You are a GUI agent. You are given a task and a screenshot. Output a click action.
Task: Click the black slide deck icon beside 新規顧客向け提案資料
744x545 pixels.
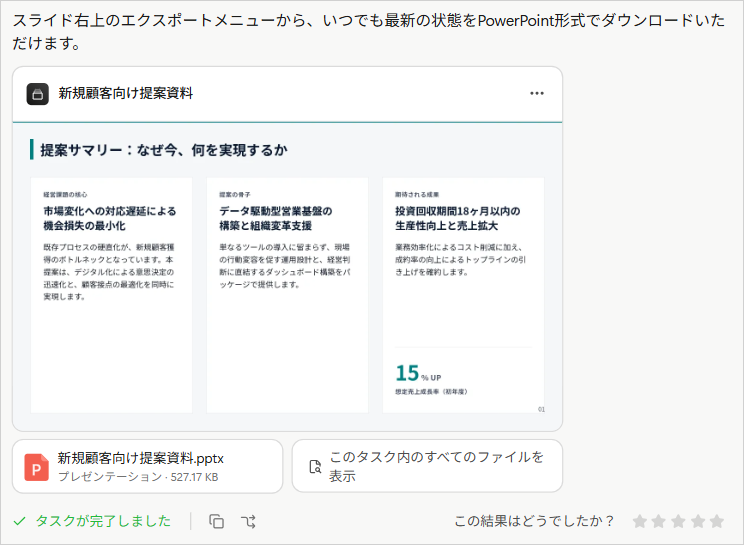tap(37, 94)
